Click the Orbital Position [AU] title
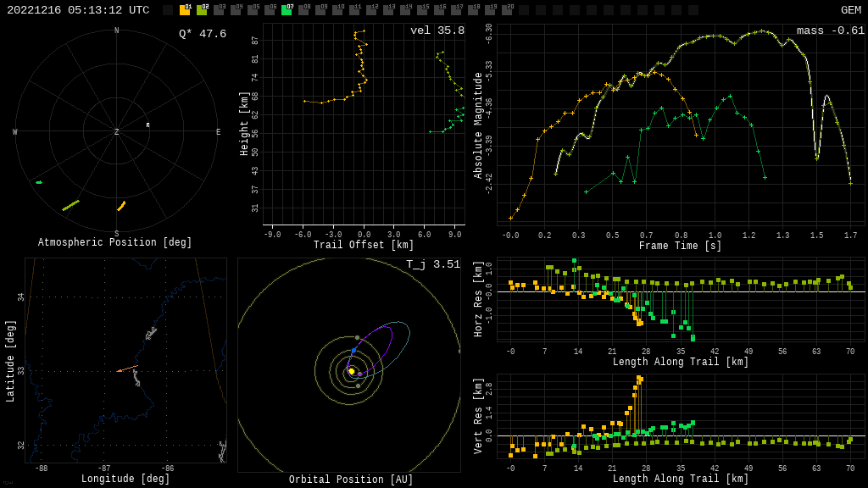868x488 pixels. tap(351, 480)
